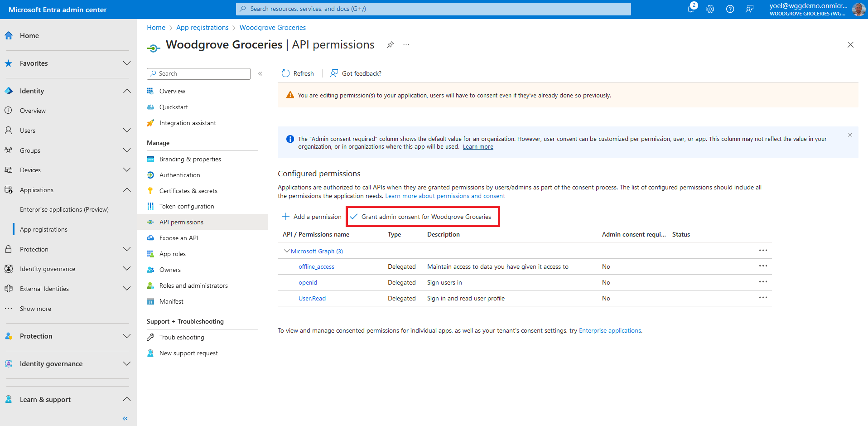Expand the Favorites section
Viewport: 868px width, 426px height.
point(127,63)
